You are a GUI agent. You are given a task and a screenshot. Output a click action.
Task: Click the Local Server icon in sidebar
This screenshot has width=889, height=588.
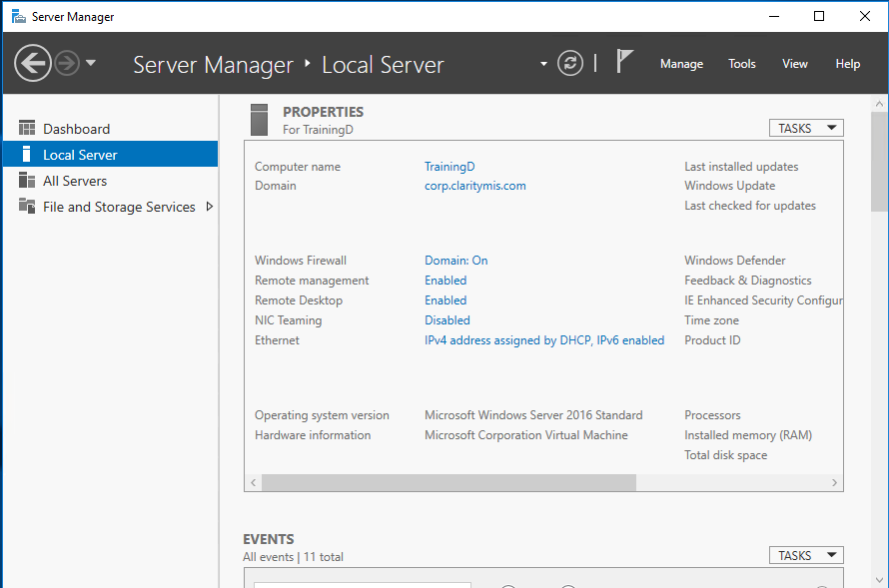(26, 154)
